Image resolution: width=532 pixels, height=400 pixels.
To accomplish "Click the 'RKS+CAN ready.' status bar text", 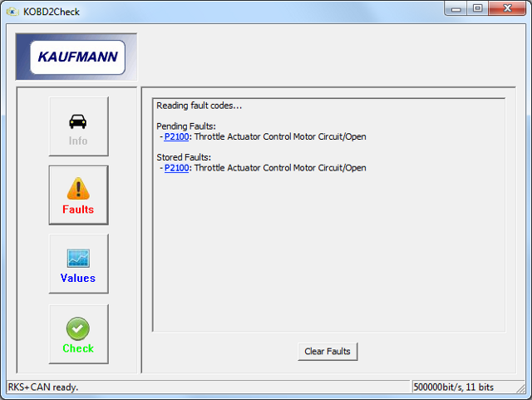I will point(43,388).
